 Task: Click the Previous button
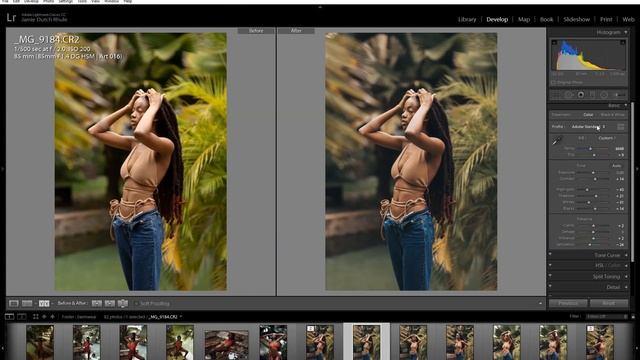click(x=568, y=303)
